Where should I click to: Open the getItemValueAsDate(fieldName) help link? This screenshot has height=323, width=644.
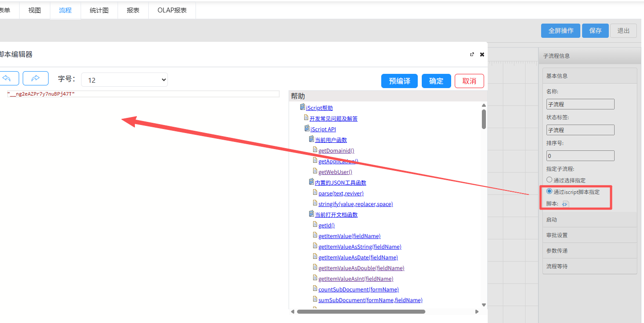tap(358, 258)
